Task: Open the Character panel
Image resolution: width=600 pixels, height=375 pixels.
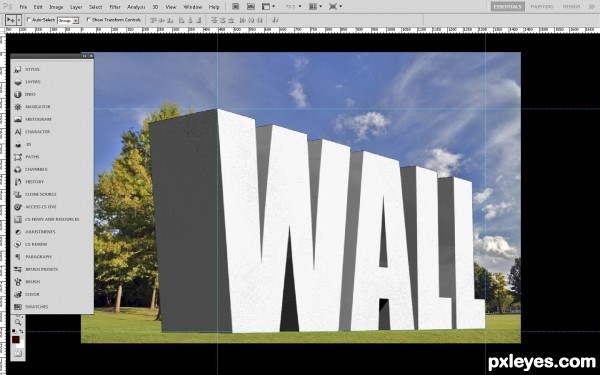Action: [32, 132]
